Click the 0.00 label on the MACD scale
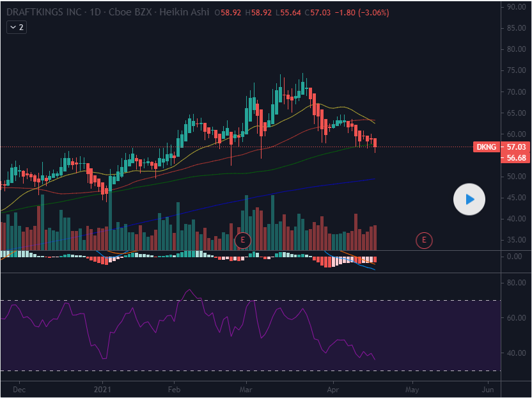532x398 pixels. pyautogui.click(x=513, y=257)
